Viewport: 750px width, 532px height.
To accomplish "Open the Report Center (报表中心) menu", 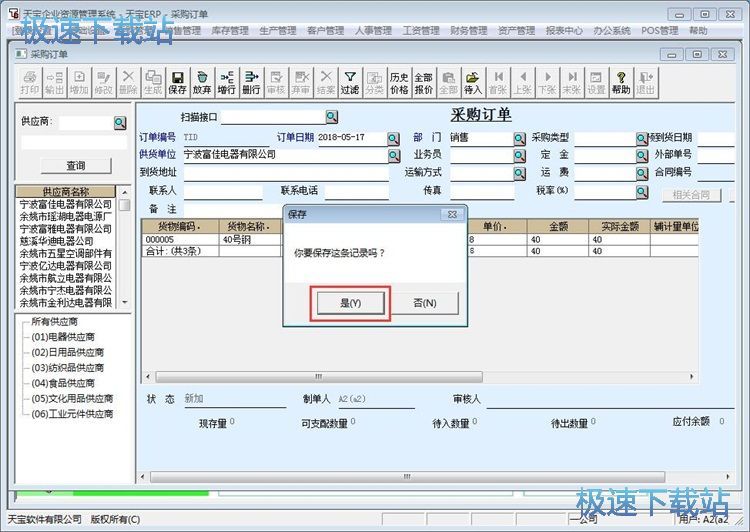I will 564,31.
